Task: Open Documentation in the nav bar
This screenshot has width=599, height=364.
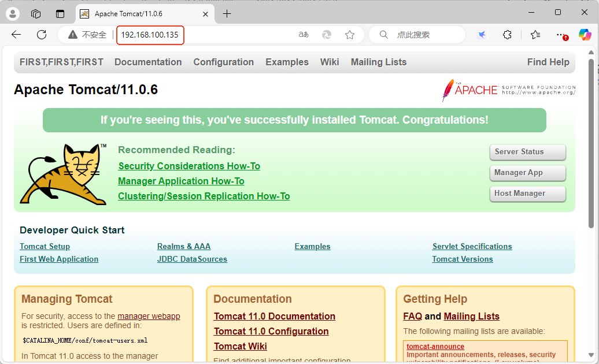Action: pos(148,62)
